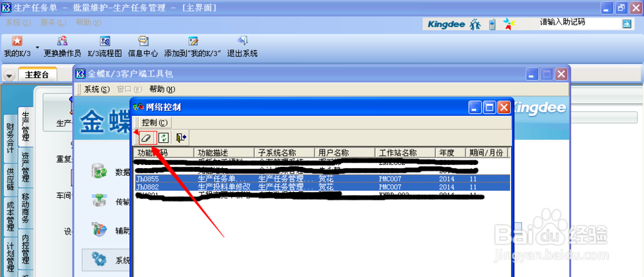Screen dimensions: 644x277
Task: Open 服务(L) menu in the main window
Action: [x=53, y=23]
